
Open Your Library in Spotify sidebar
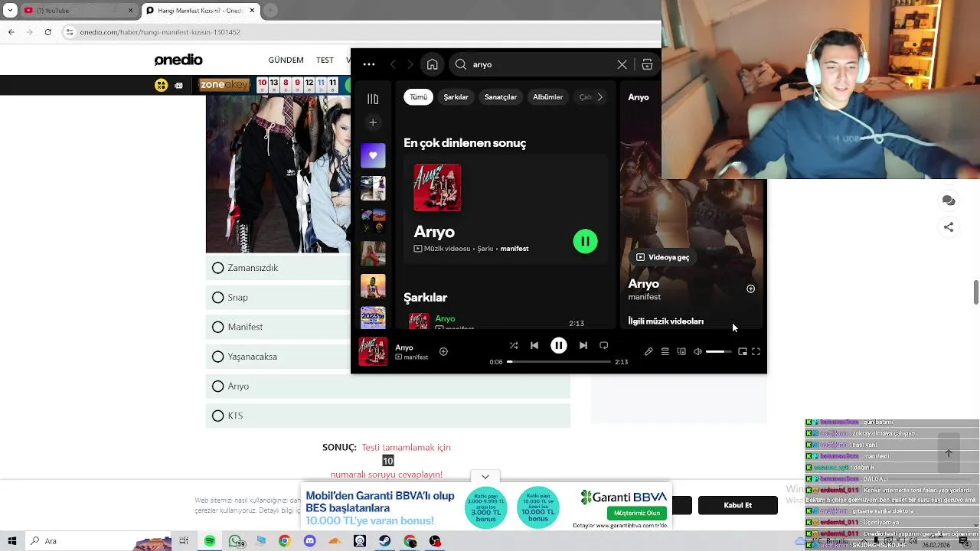[x=373, y=99]
